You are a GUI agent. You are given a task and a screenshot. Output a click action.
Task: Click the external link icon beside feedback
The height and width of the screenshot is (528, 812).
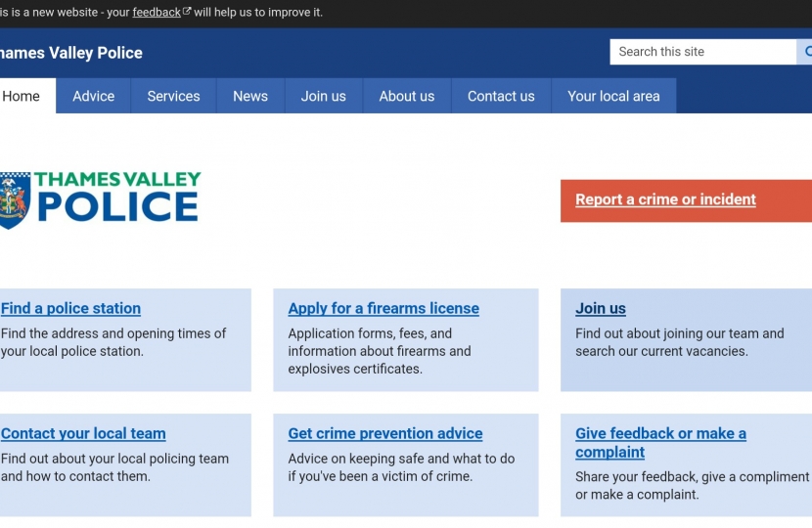tap(187, 12)
